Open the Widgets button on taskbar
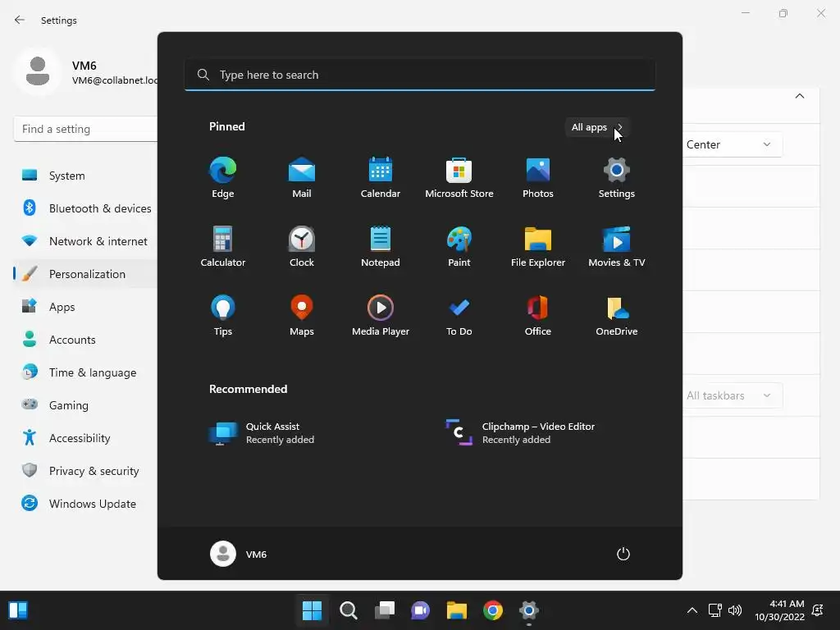This screenshot has height=630, width=840. click(18, 610)
